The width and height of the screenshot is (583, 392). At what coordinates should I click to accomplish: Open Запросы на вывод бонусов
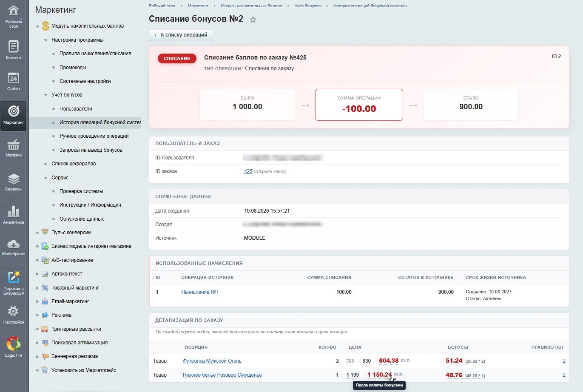[x=91, y=150]
